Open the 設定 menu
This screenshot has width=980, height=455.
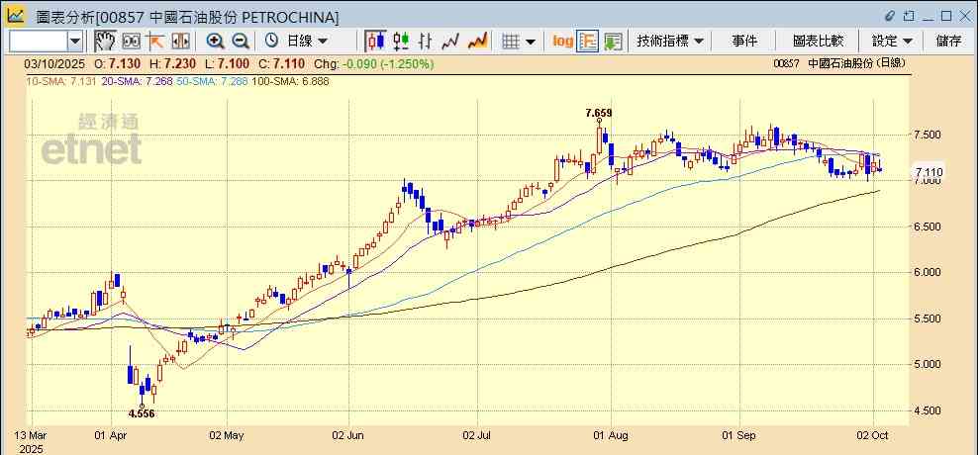[892, 41]
